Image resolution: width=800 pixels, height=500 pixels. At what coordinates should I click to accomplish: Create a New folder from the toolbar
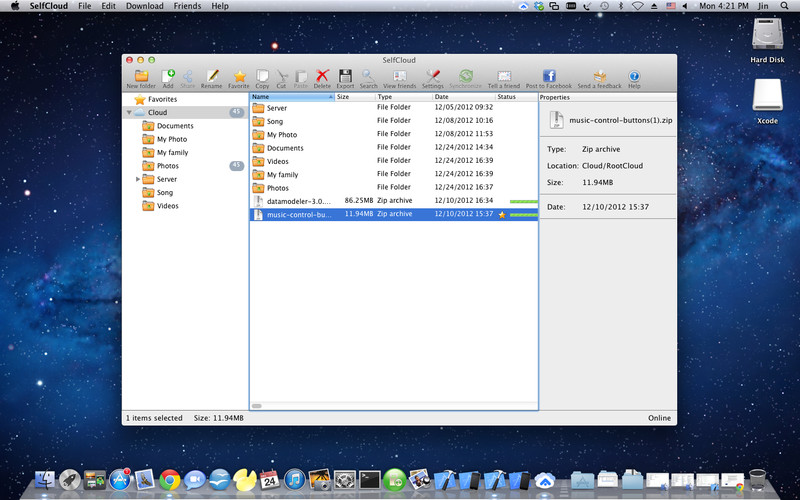[141, 79]
